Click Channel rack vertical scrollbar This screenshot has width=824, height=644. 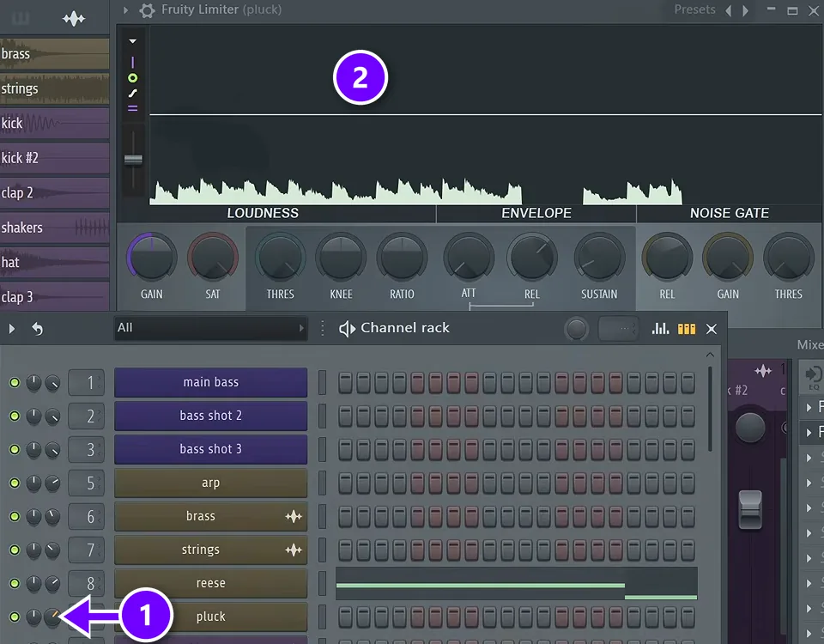click(710, 409)
